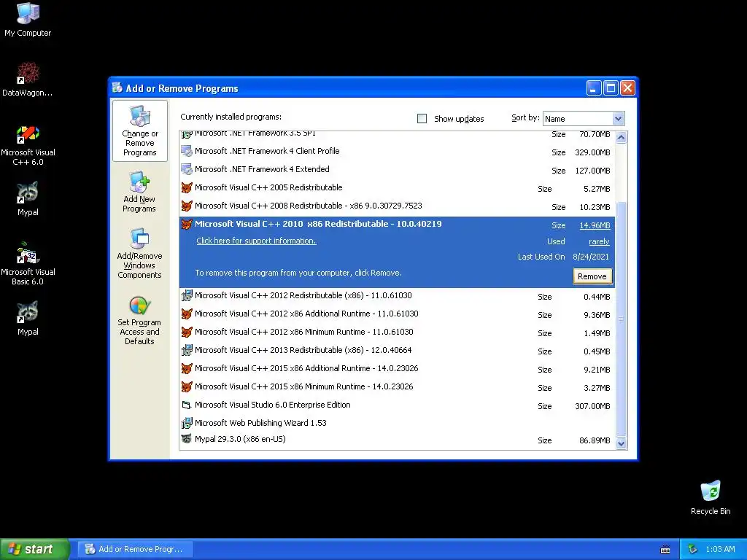Click the 8/24/2021 Last Used On date
Screen dimensions: 747x560
pyautogui.click(x=591, y=257)
